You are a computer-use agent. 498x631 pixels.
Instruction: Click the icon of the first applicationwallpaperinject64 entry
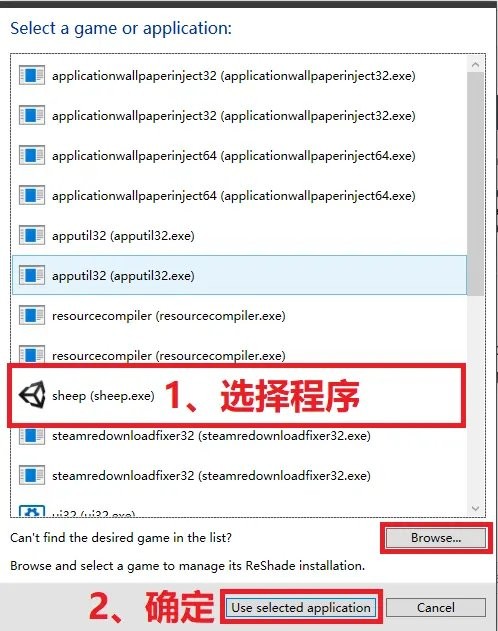[32, 155]
